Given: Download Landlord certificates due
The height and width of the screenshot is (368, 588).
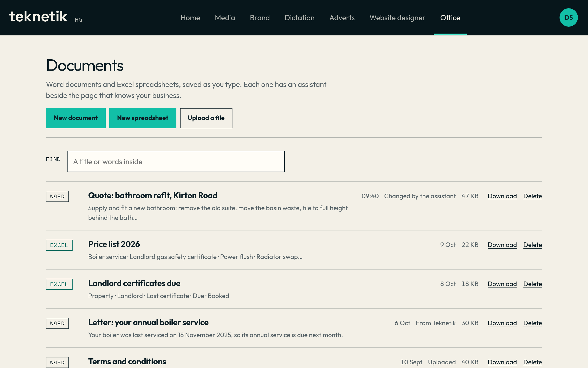Looking at the screenshot, I should 502,284.
